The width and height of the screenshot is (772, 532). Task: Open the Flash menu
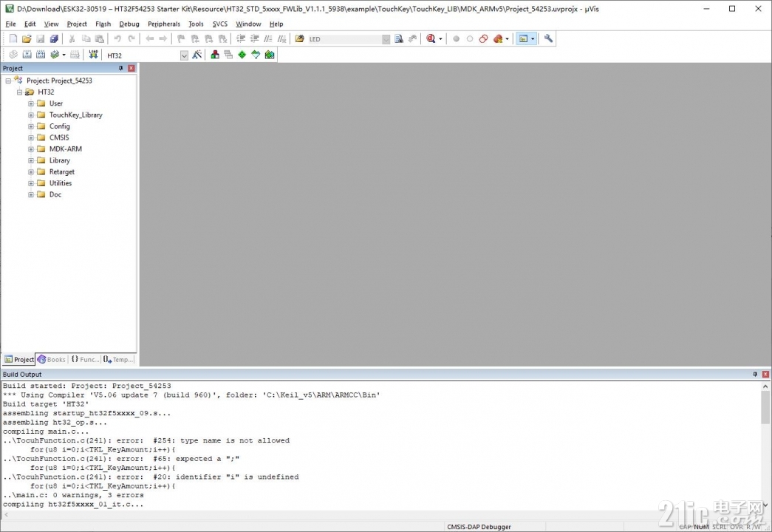[x=103, y=24]
